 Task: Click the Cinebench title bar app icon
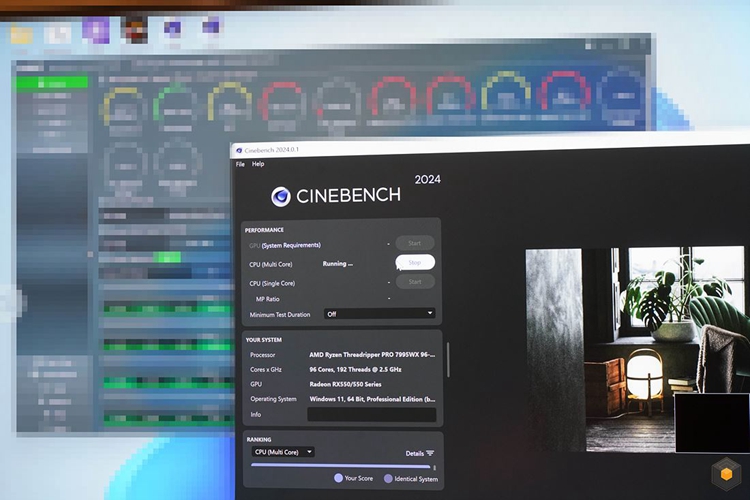click(x=239, y=151)
